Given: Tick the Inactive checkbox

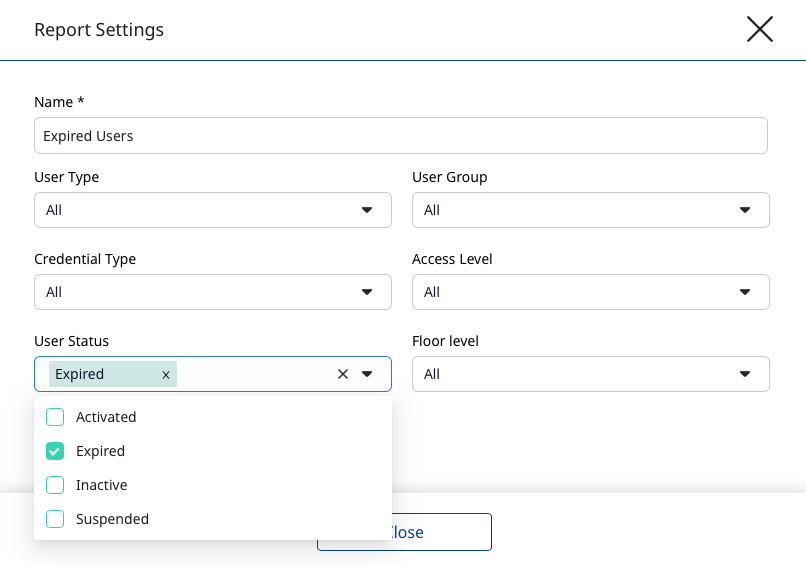Looking at the screenshot, I should click(x=55, y=485).
